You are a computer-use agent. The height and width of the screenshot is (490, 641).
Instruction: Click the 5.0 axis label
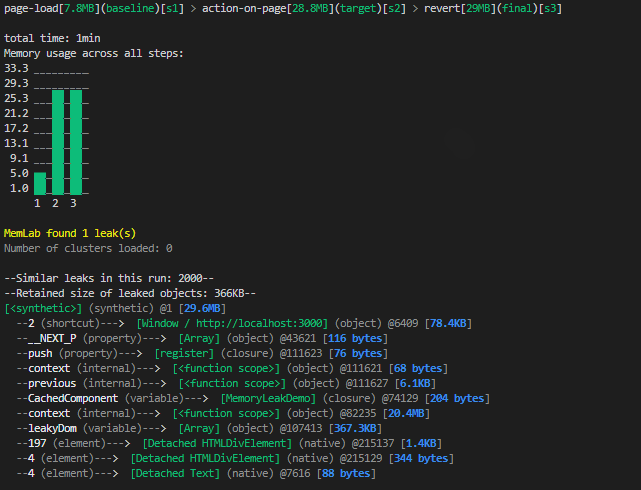pos(19,173)
